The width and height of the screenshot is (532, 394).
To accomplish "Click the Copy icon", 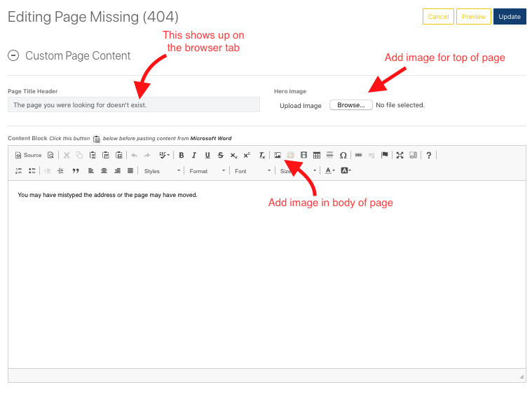I will tap(79, 155).
